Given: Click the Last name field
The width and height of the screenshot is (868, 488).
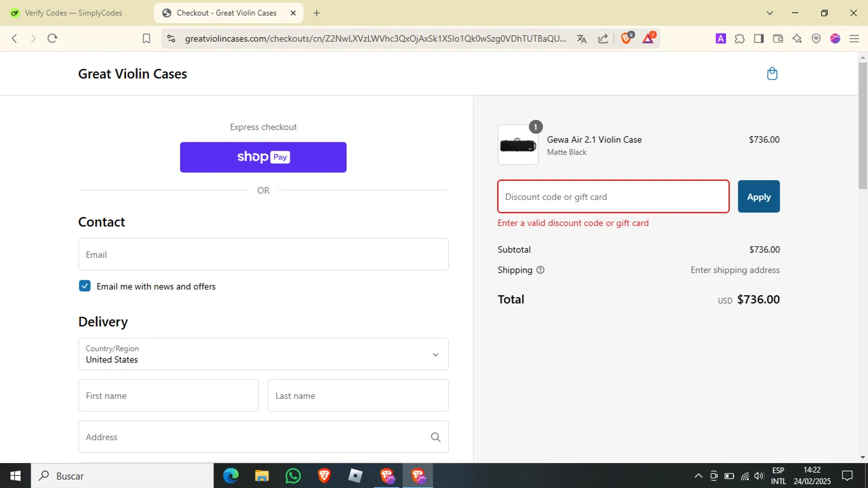Looking at the screenshot, I should click(358, 395).
